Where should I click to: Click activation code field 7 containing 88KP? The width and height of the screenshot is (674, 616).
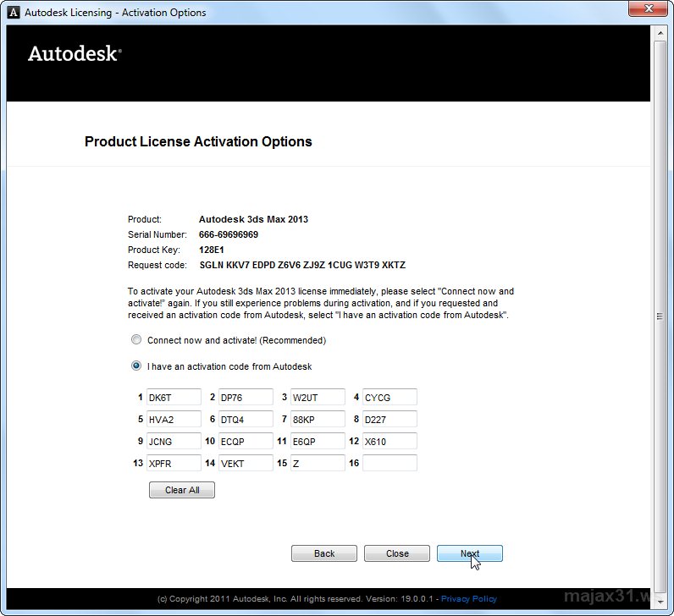[318, 419]
